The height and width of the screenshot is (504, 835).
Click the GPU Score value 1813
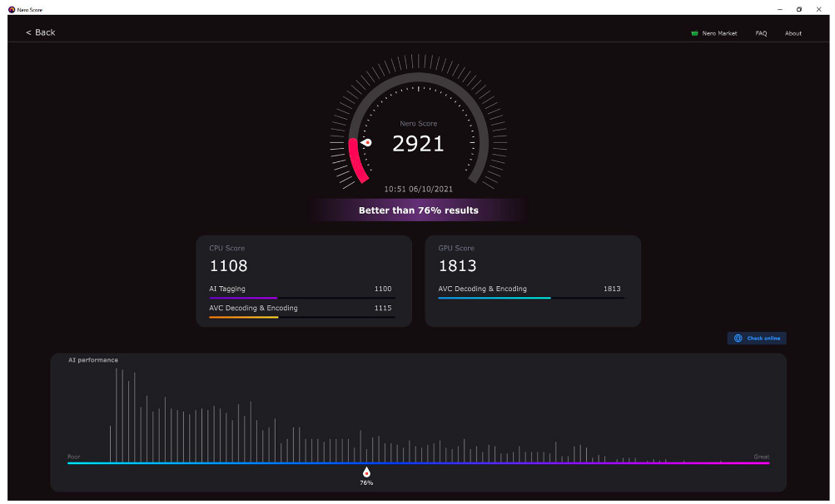(457, 265)
